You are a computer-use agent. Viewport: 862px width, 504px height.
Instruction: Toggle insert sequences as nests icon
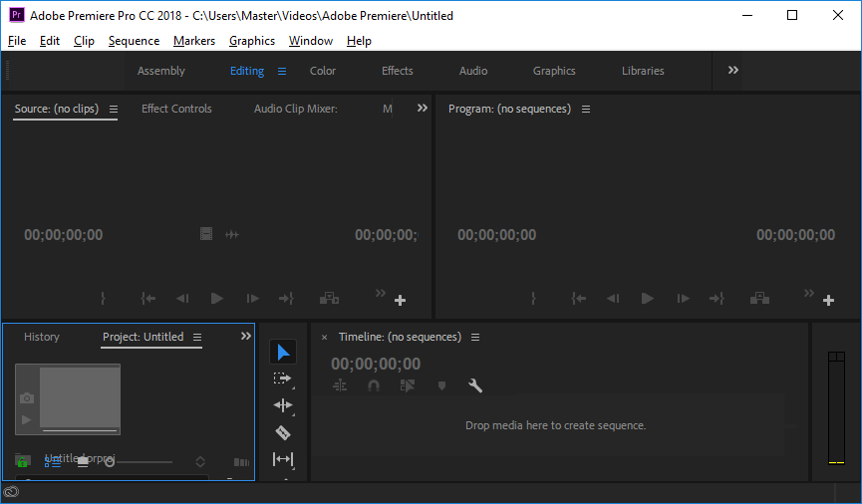click(340, 385)
